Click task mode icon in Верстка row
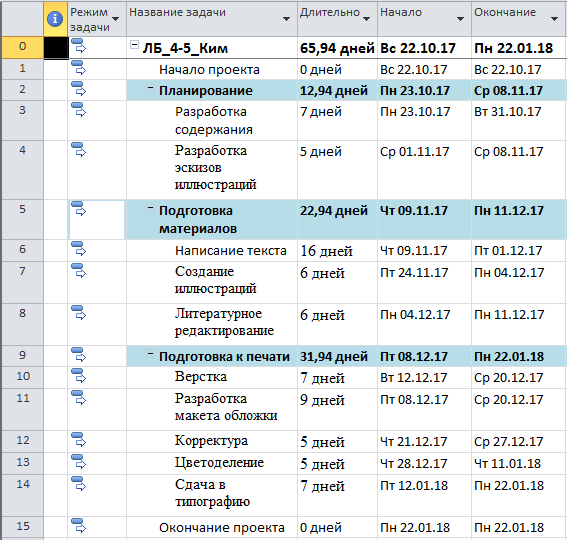Viewport: 567px width, 540px height. [78, 376]
